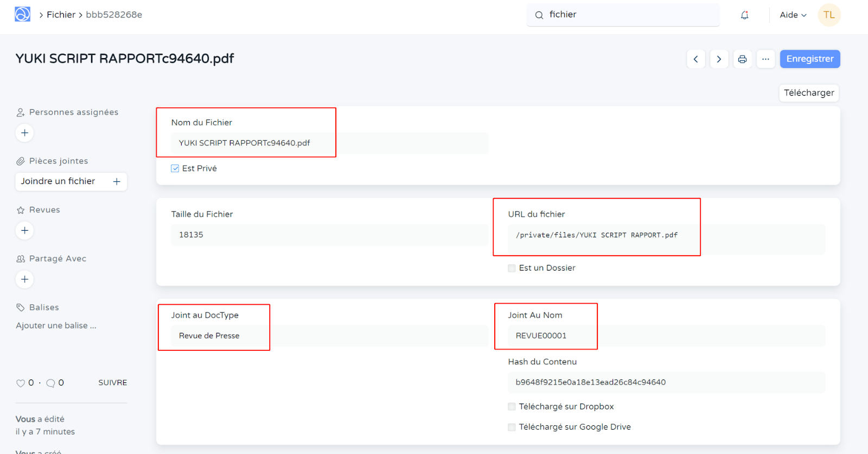The width and height of the screenshot is (868, 454).
Task: Add a review under Revues
Action: [24, 231]
